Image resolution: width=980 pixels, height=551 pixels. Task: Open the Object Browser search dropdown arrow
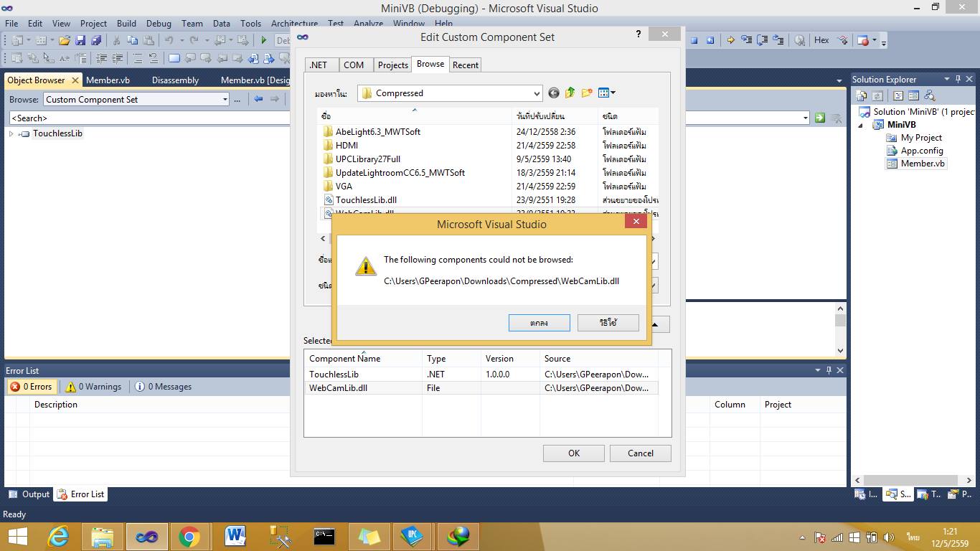(806, 118)
